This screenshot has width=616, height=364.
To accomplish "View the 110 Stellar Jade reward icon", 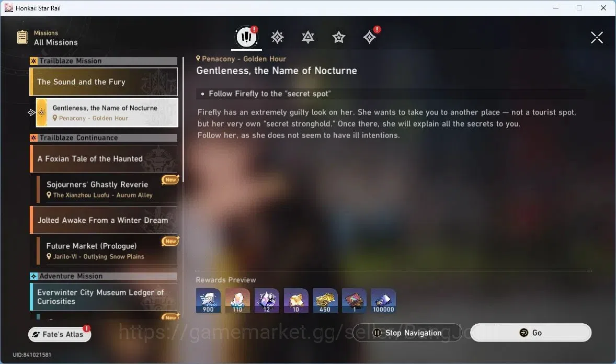I will point(237,301).
